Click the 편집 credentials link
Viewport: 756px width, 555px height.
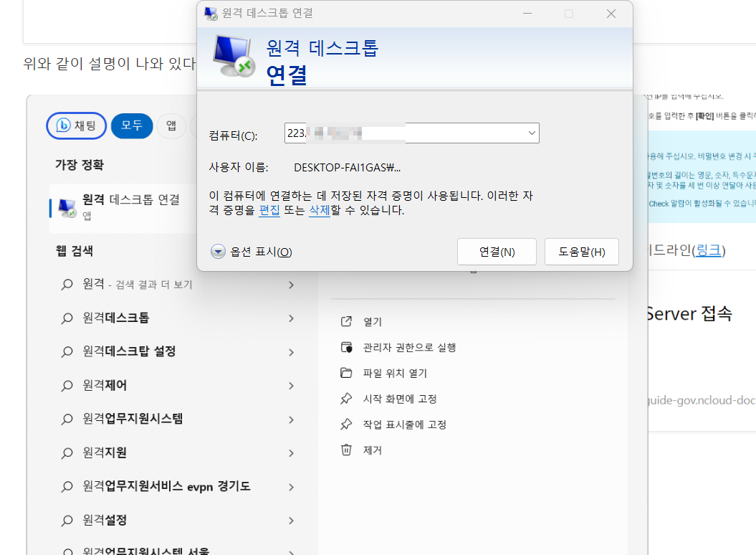pyautogui.click(x=269, y=210)
